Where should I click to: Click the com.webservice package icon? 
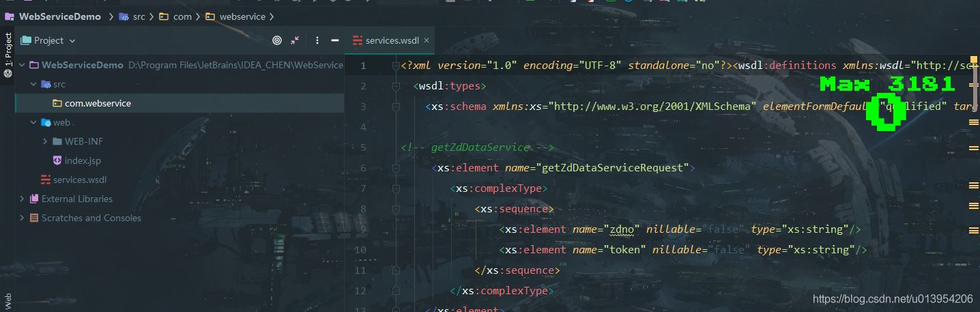point(57,103)
